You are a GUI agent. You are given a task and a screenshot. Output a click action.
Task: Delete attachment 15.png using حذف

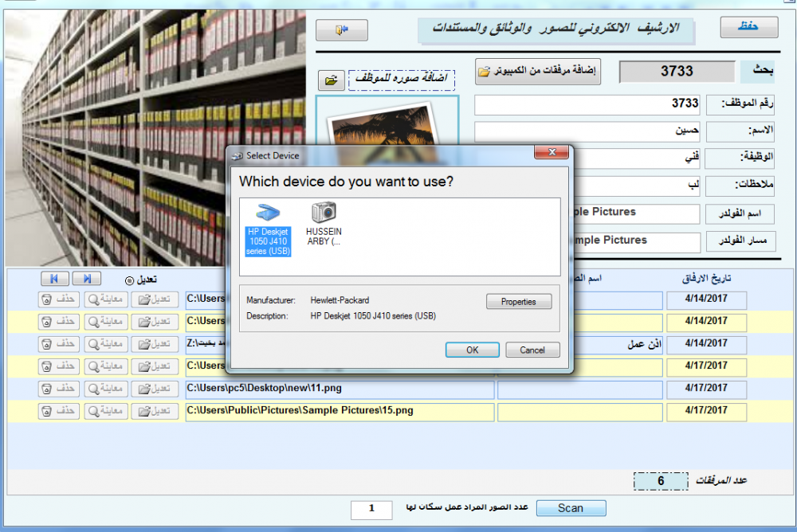tap(58, 411)
